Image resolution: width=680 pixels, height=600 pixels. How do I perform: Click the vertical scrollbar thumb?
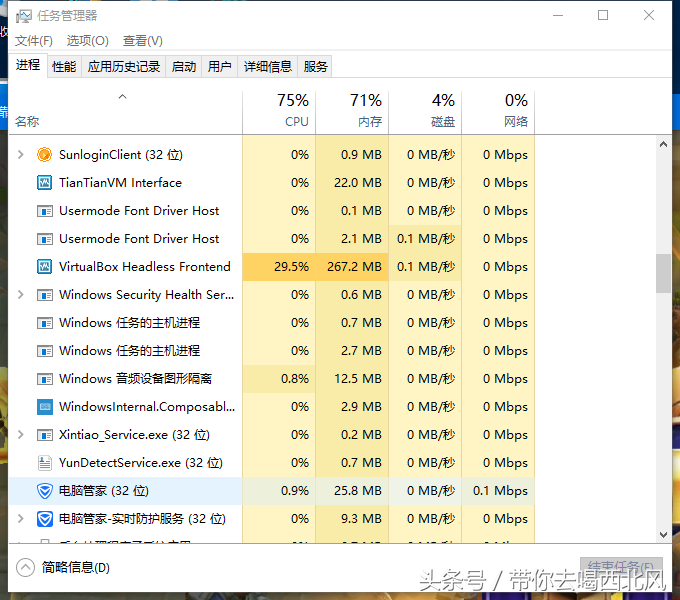(663, 274)
